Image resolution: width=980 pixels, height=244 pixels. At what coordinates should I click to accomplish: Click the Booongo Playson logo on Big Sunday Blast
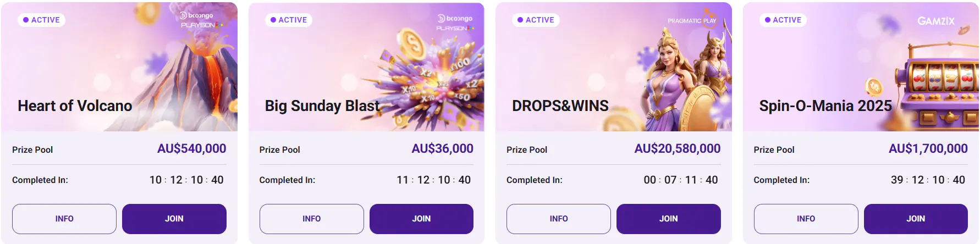click(x=455, y=23)
